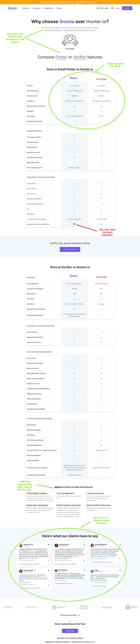This screenshot has height=644, width=140.
Task: Click Twitter bird on Santosh Maharshi's tweet
Action: tap(120, 544)
